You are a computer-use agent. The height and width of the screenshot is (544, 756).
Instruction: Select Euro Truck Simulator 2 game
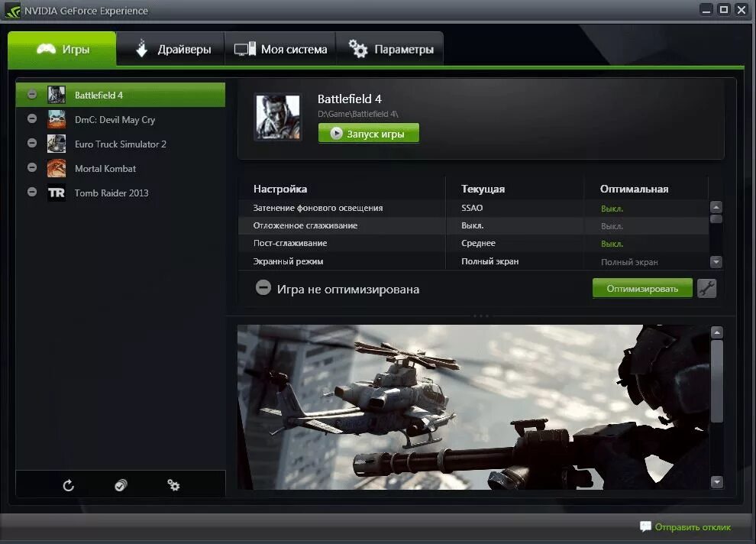click(121, 144)
